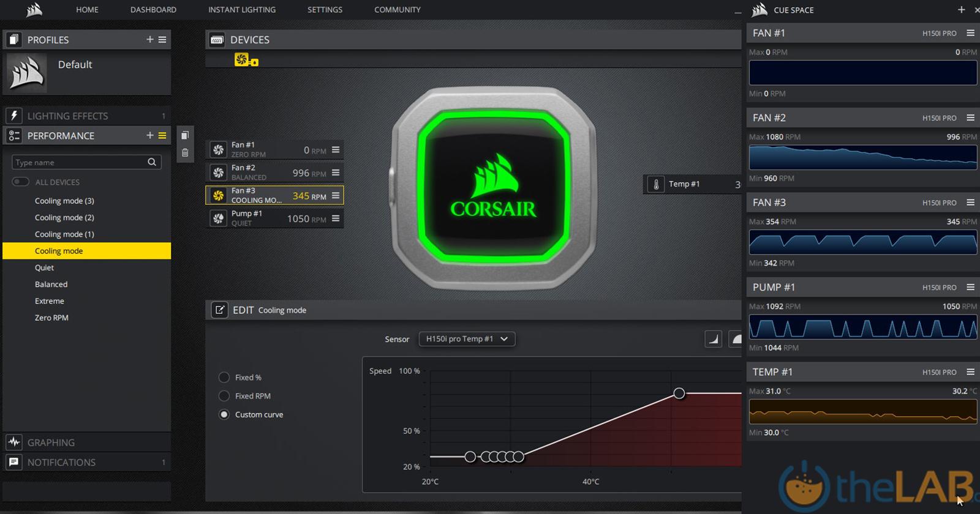
Task: Open the Fan #3 row menu
Action: point(336,195)
